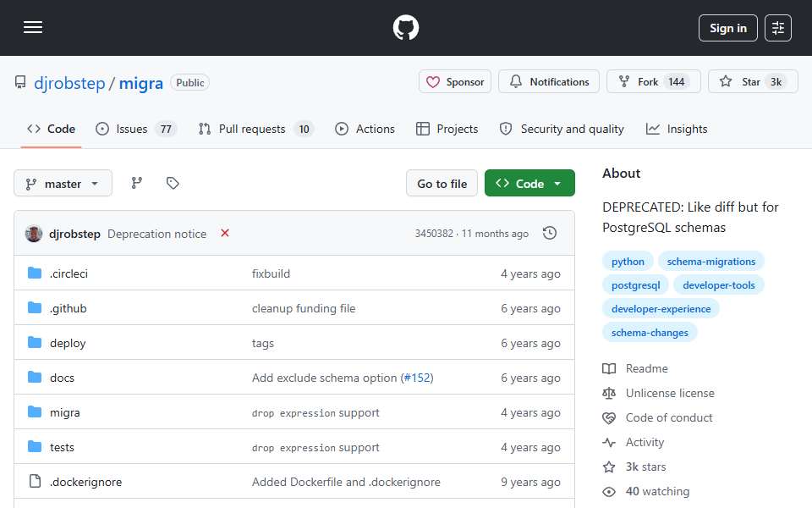Click the drop expression support commit in migra row
Screen dimensions: 812x508
(x=315, y=412)
